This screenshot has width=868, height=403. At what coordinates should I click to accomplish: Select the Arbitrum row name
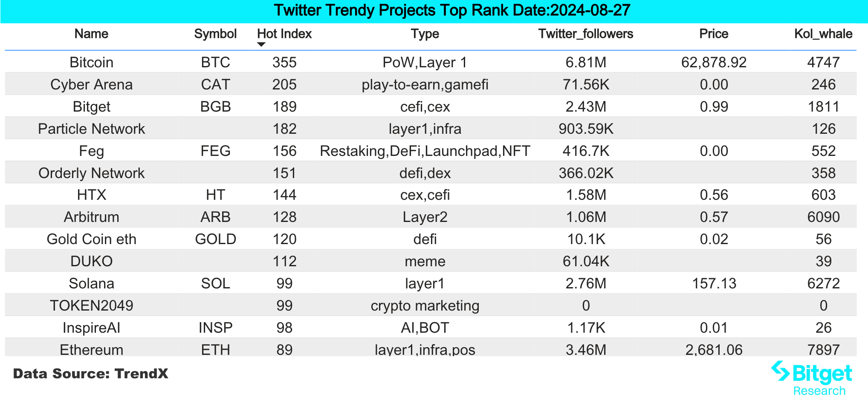pyautogui.click(x=91, y=217)
